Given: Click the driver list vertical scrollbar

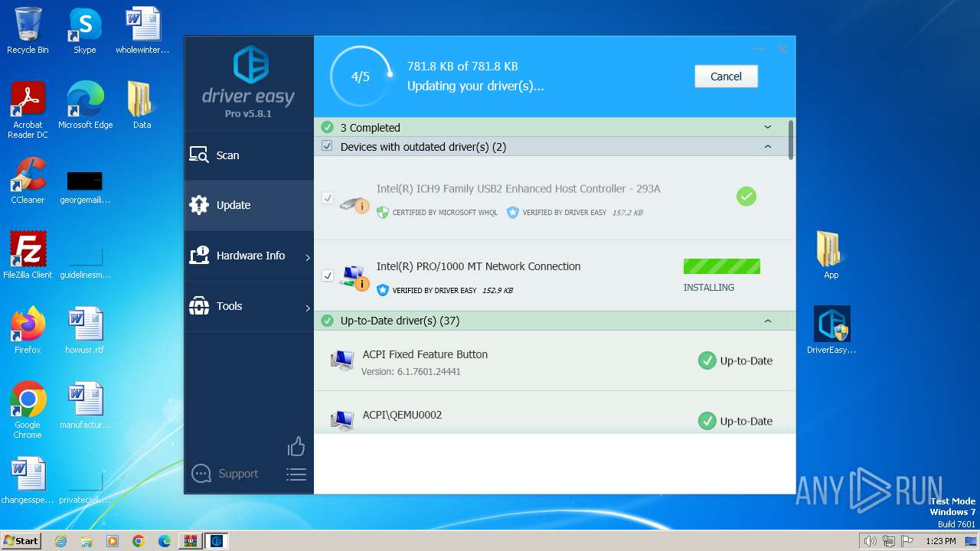Looking at the screenshot, I should pos(791,139).
